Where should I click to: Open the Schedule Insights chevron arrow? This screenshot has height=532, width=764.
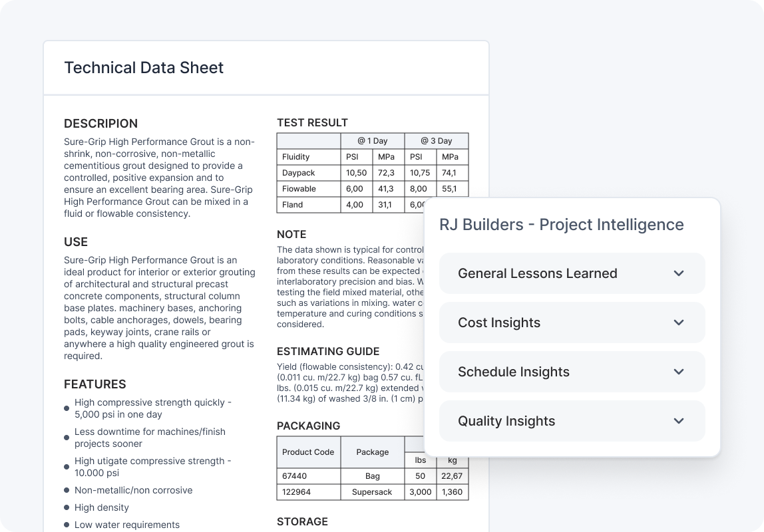click(678, 372)
